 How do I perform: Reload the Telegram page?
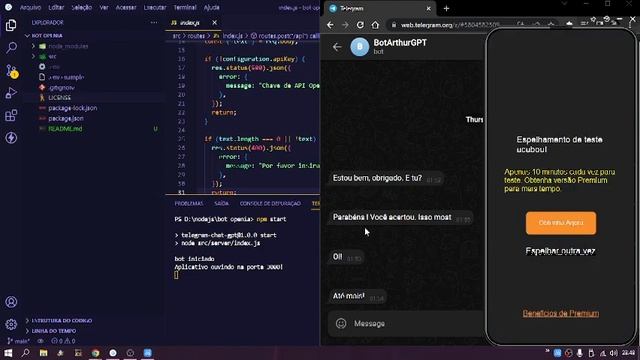pyautogui.click(x=360, y=25)
